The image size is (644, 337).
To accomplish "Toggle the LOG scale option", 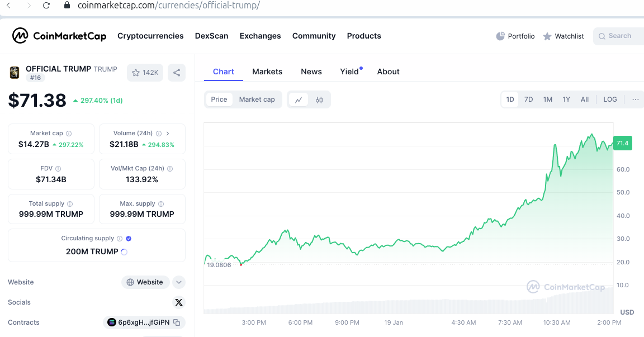I will tap(610, 99).
